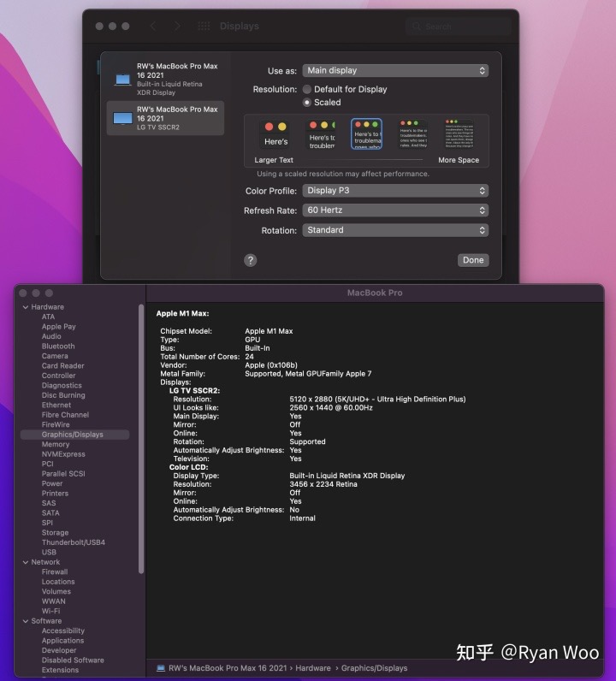Click the help question mark button

click(250, 260)
